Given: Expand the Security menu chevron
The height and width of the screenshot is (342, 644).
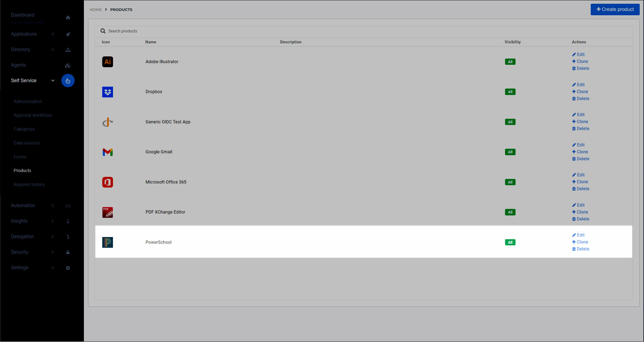Looking at the screenshot, I should 53,252.
